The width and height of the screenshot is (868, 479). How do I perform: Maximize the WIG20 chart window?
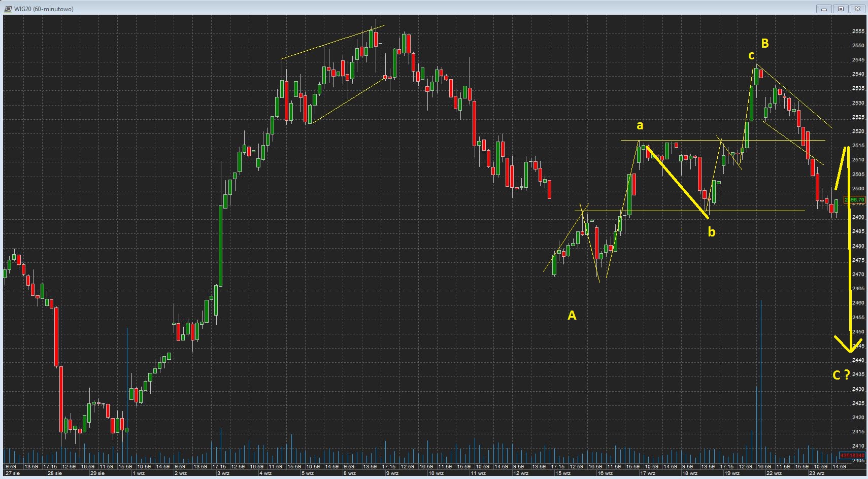click(x=841, y=9)
